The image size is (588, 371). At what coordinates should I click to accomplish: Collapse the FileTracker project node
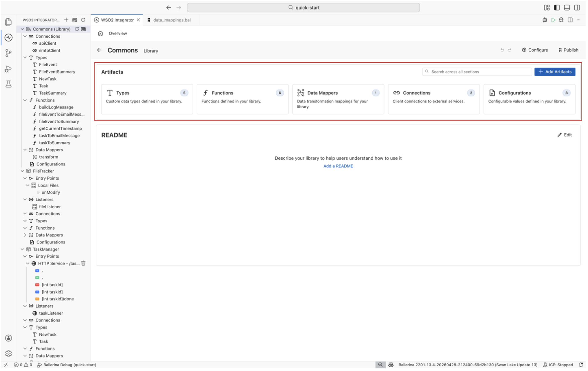[22, 171]
